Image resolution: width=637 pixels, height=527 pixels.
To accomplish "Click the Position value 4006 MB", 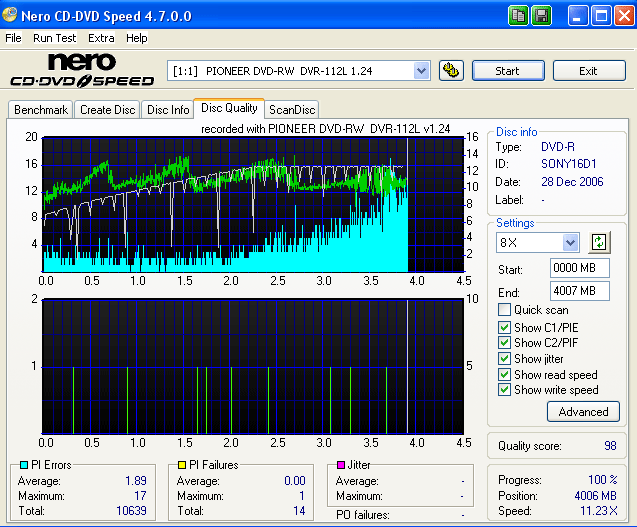I will pyautogui.click(x=596, y=496).
